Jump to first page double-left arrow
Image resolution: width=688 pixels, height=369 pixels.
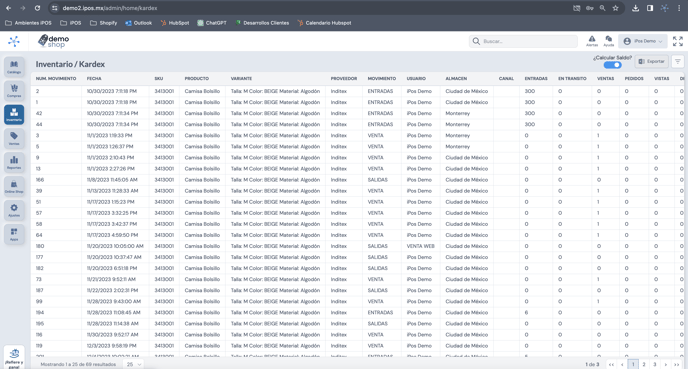611,364
